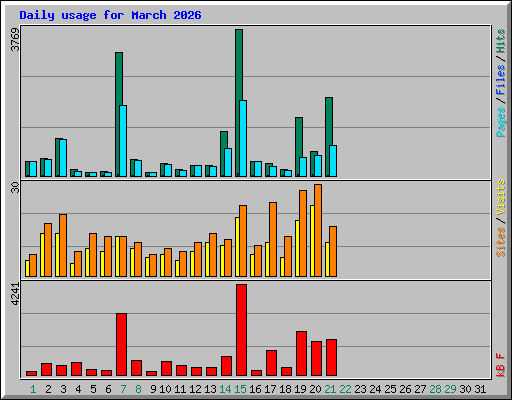This screenshot has height=400, width=512.
Task: Click x-axis day label 25
Action: [390, 389]
